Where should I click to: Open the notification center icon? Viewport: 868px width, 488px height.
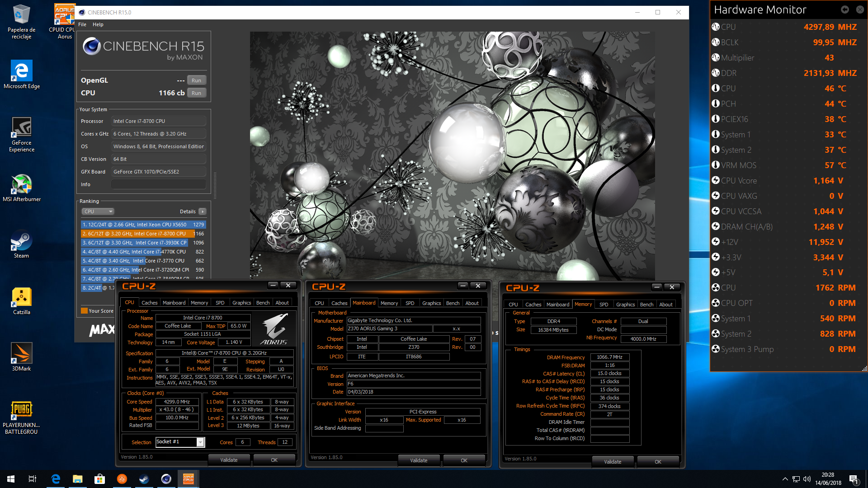tap(854, 479)
